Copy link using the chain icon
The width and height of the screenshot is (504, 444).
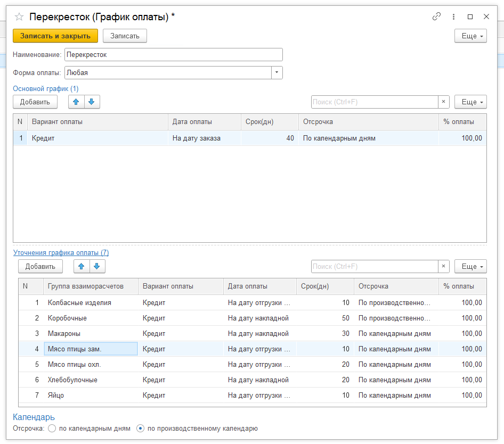[x=436, y=17]
